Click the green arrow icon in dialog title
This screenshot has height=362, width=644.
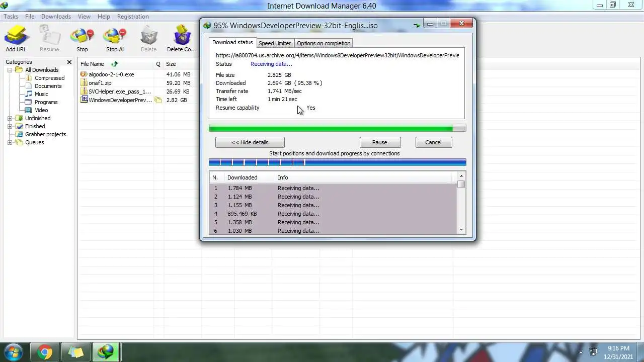point(417,25)
